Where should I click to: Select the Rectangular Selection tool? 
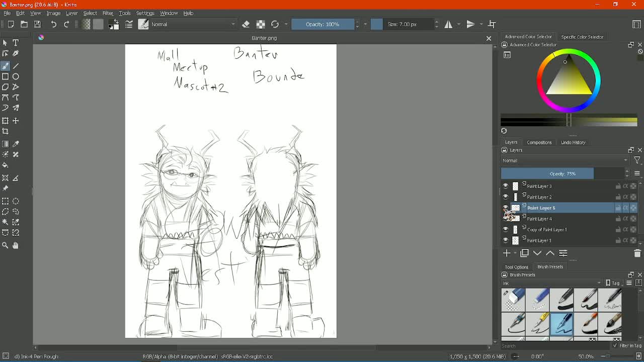(5, 201)
